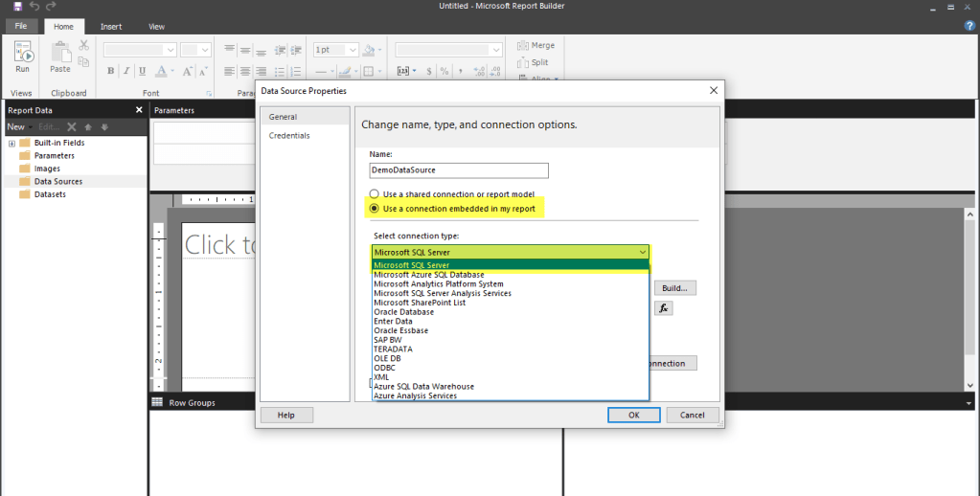Open the font name dropdown
Viewport: 980px width, 496px height.
click(171, 50)
